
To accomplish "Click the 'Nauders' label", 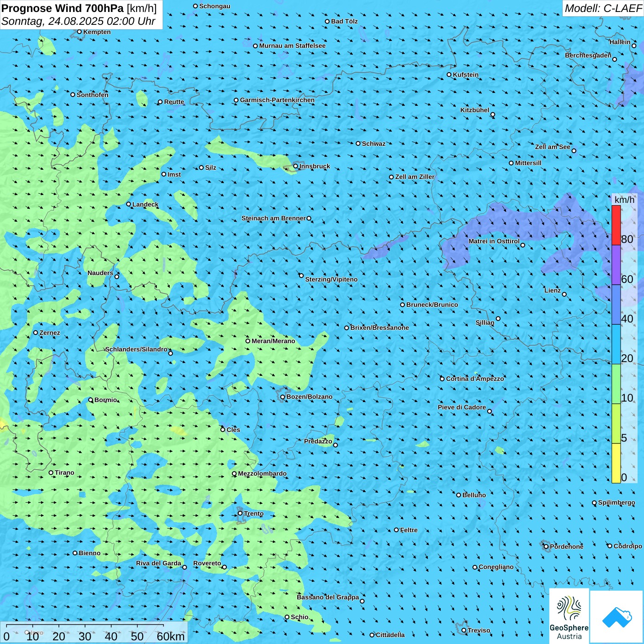I will [x=100, y=273].
